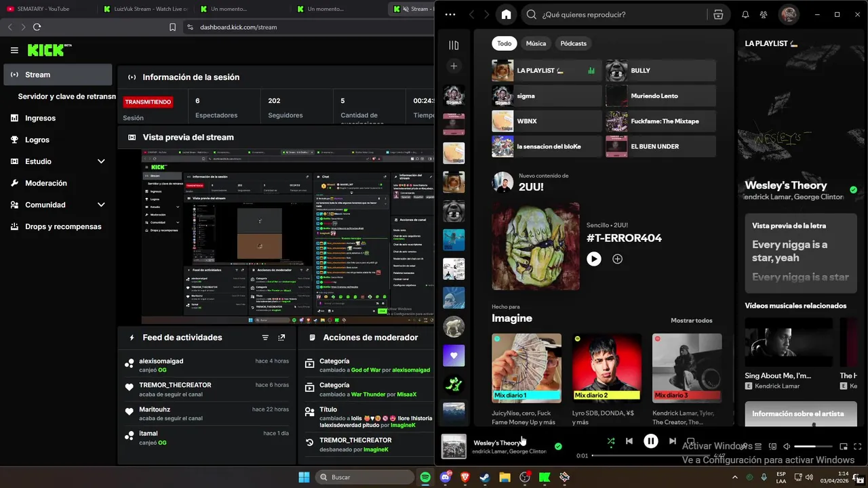Open Connect to a device icon
Viewport: 868px width, 488px height.
(772, 447)
